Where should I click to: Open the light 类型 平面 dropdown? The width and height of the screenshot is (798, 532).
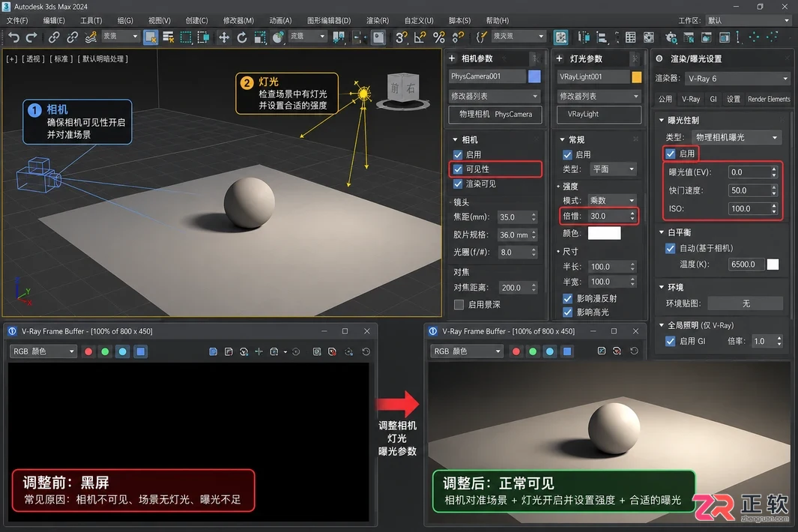pos(613,169)
